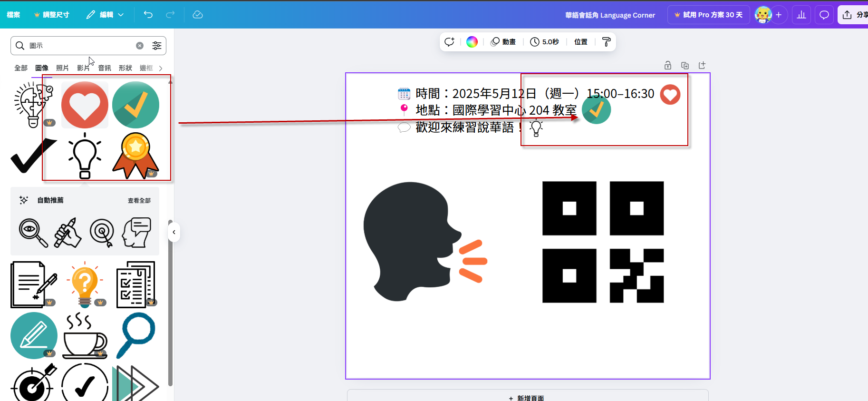Switch to the 圖像 tab
Image resolution: width=868 pixels, height=401 pixels.
[x=42, y=68]
